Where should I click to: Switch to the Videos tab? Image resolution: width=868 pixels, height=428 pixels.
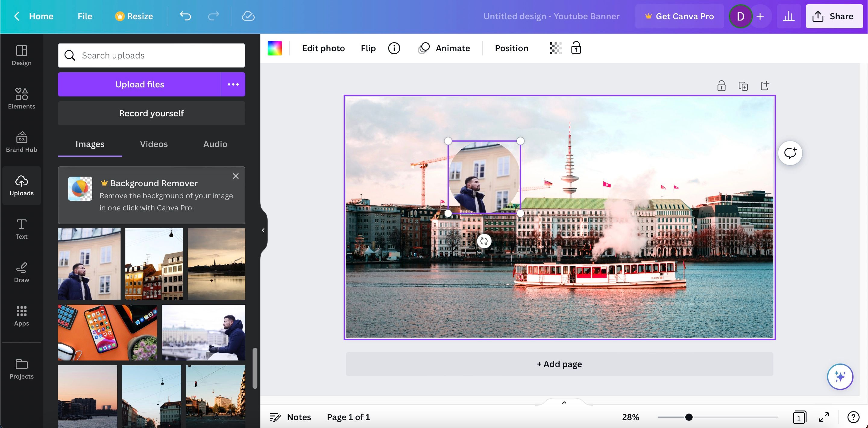(x=154, y=144)
